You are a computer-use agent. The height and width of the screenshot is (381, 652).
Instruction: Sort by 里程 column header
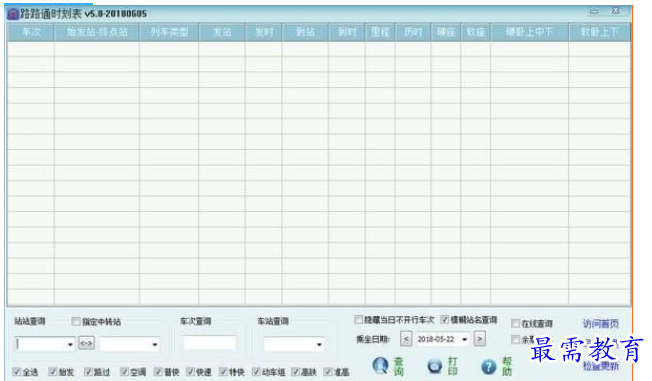pos(380,32)
